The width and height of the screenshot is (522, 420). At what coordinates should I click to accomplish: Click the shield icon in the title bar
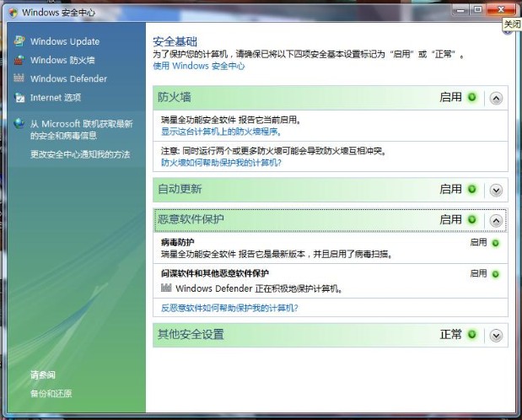click(x=13, y=13)
